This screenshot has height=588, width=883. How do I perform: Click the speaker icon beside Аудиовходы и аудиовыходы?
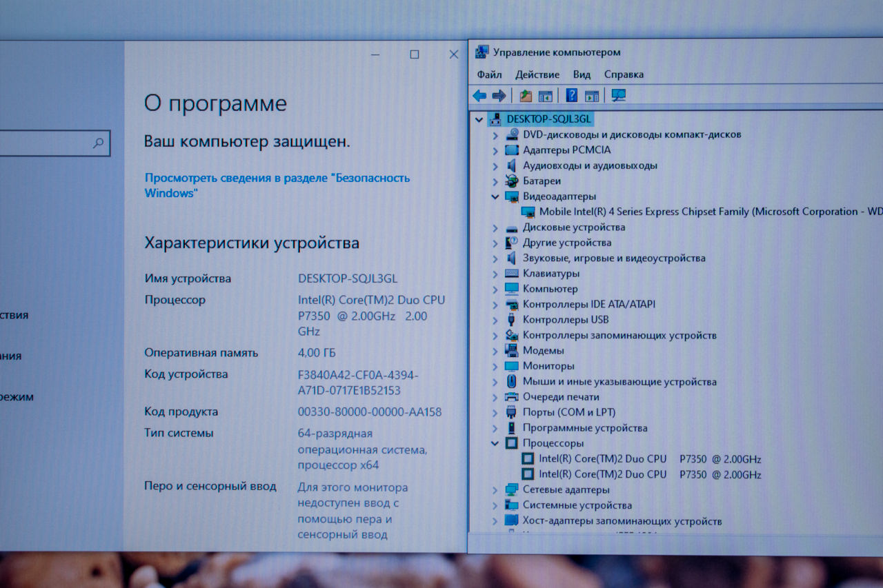(512, 165)
